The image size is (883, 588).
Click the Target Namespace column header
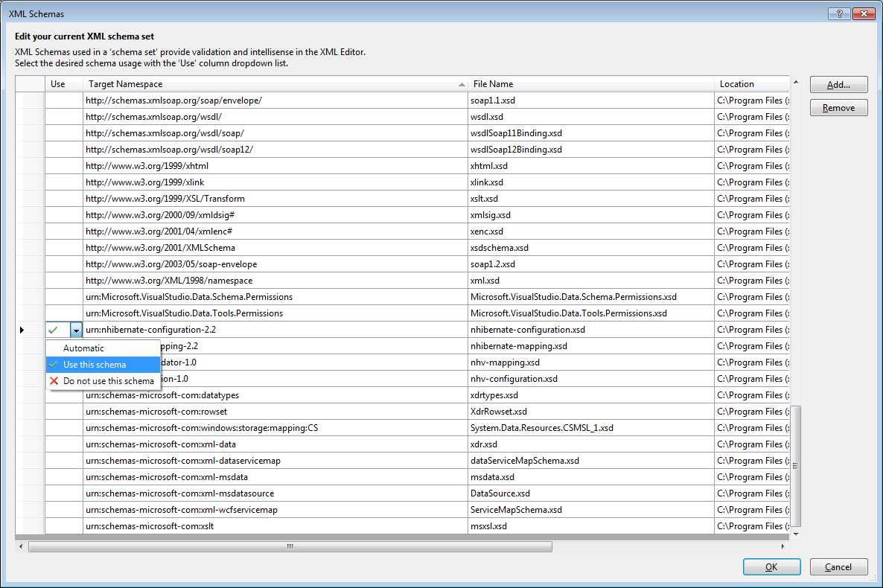275,83
